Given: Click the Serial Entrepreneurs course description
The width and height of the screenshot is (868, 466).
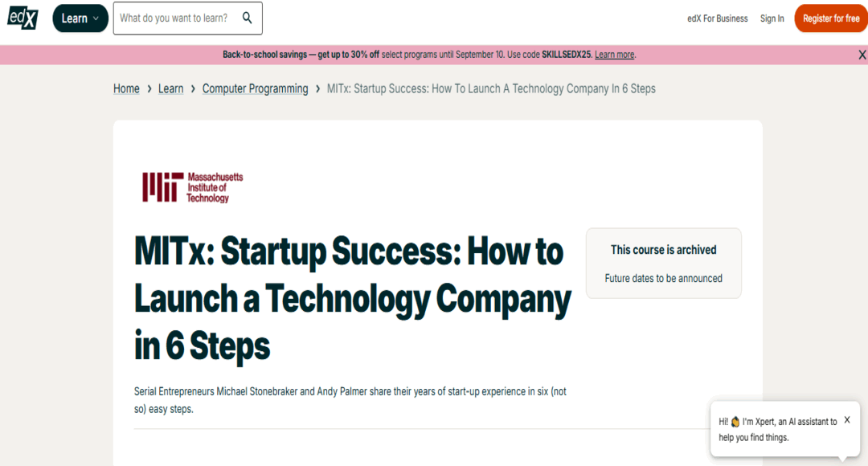Looking at the screenshot, I should pos(350,399).
